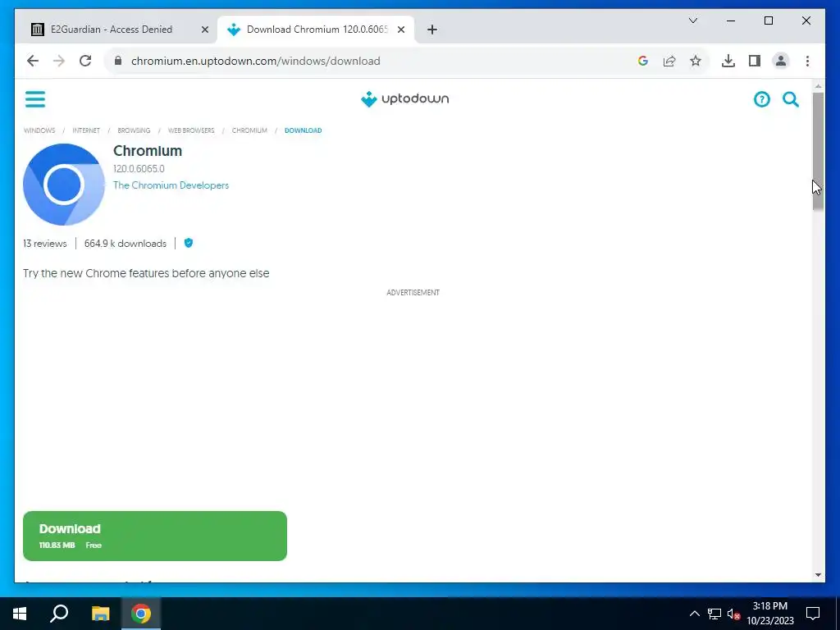Click the Chrome taskbar icon
The width and height of the screenshot is (840, 630).
[x=141, y=614]
